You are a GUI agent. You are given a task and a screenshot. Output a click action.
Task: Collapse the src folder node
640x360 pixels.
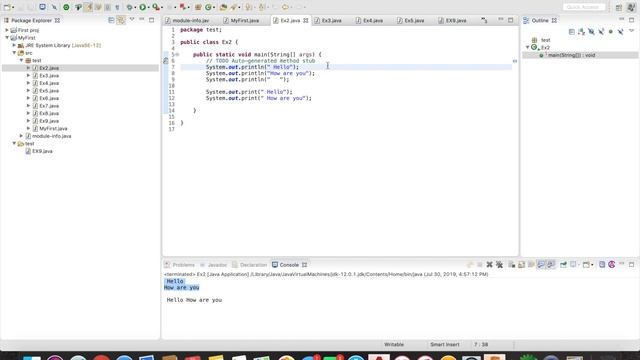pos(14,53)
